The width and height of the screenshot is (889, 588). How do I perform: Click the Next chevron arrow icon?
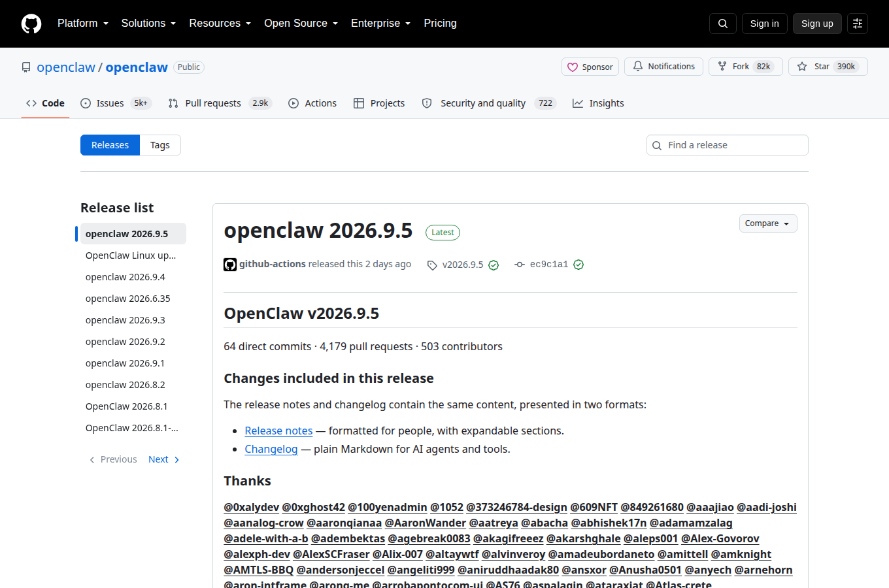pos(176,460)
